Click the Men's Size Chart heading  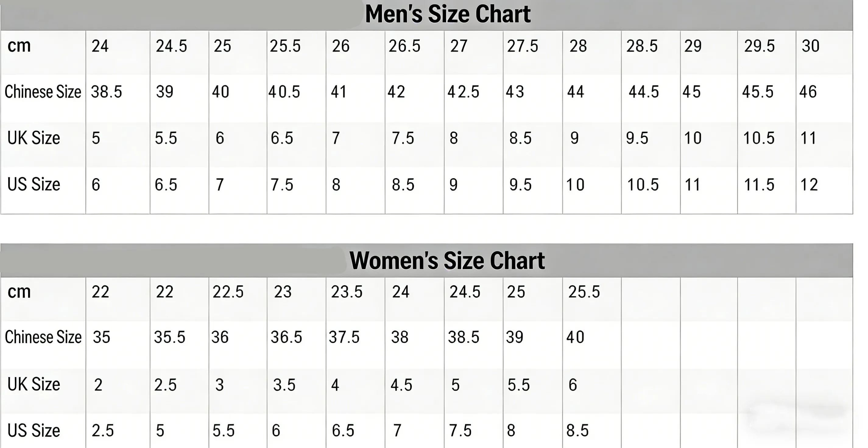[448, 14]
